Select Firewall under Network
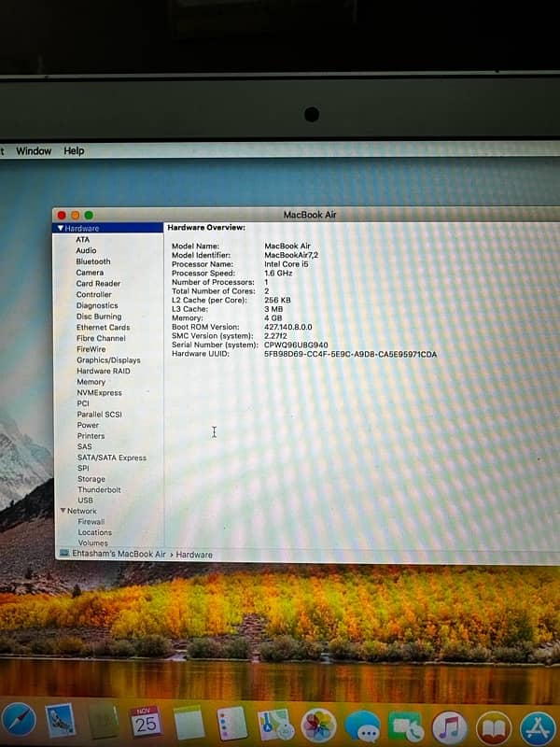 (x=91, y=521)
